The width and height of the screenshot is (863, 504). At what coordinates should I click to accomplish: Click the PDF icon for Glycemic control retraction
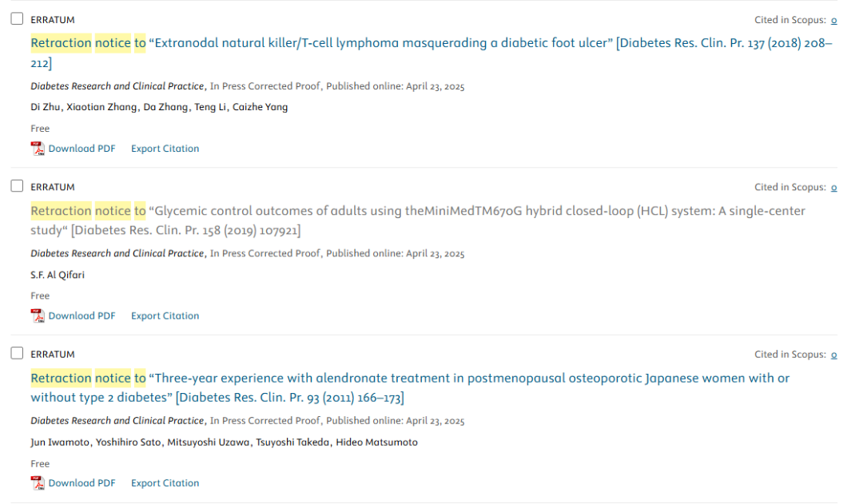click(38, 315)
